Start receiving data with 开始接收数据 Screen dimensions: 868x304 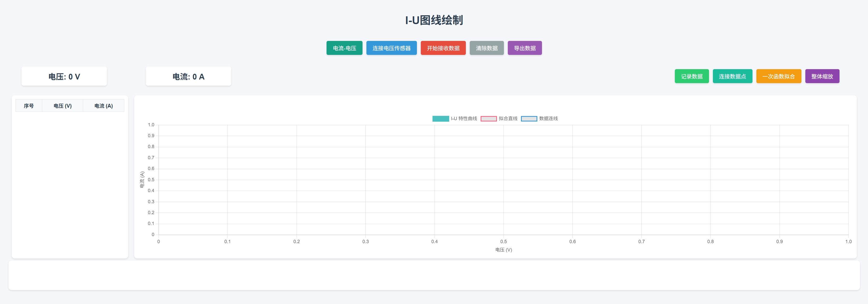pos(443,48)
